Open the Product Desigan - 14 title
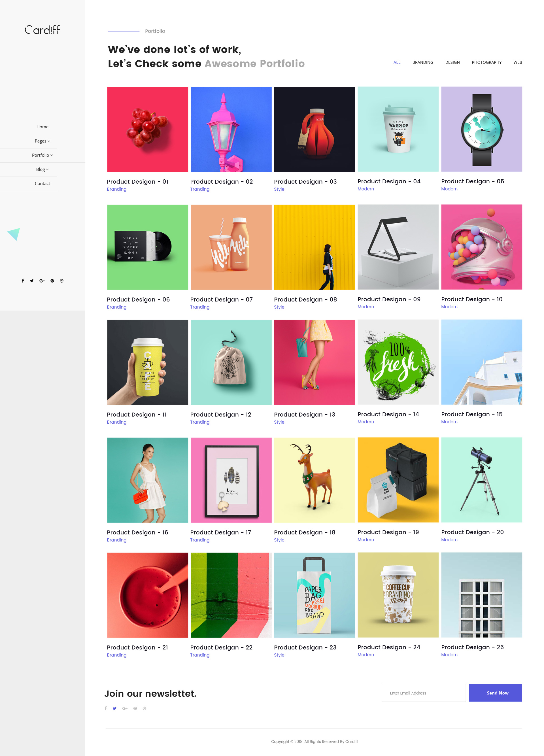544x756 pixels. click(x=388, y=414)
